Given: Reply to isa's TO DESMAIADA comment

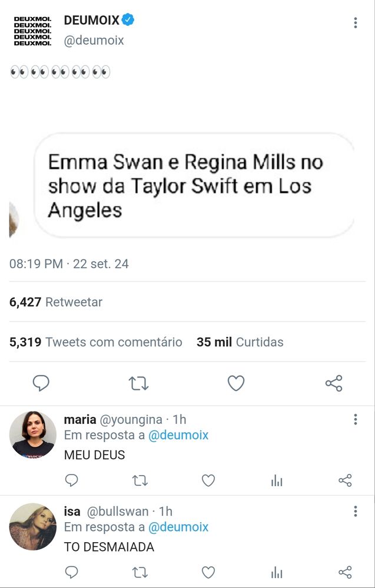Looking at the screenshot, I should (71, 572).
